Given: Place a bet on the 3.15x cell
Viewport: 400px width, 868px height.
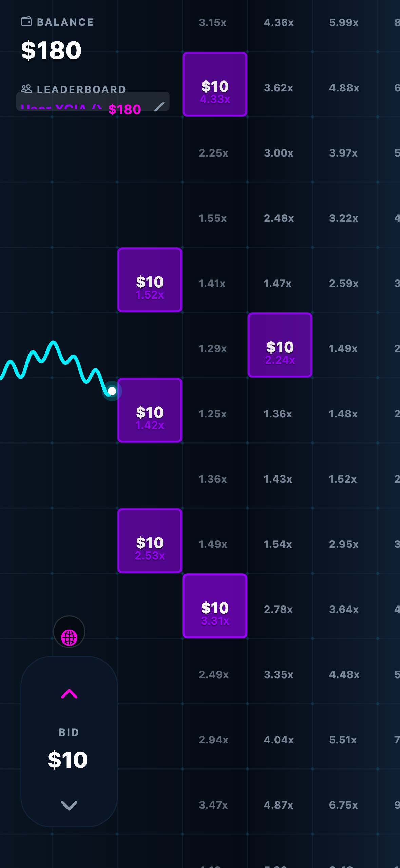Looking at the screenshot, I should (213, 22).
